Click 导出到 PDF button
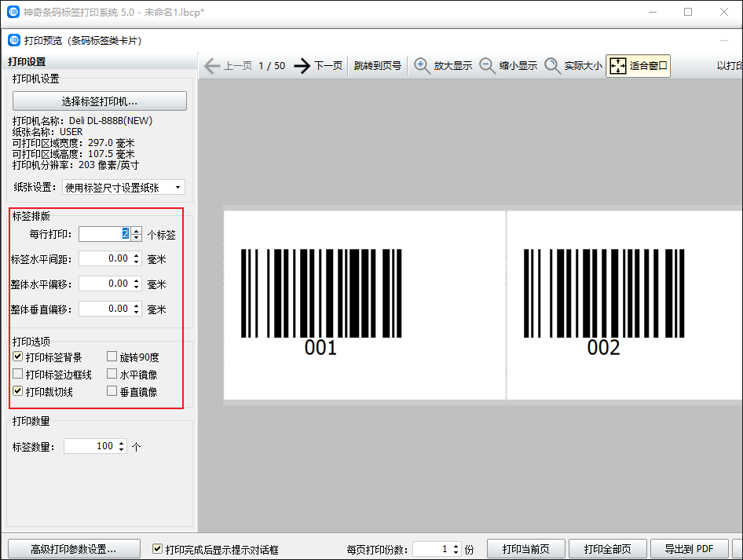The image size is (743, 560). coord(689,549)
